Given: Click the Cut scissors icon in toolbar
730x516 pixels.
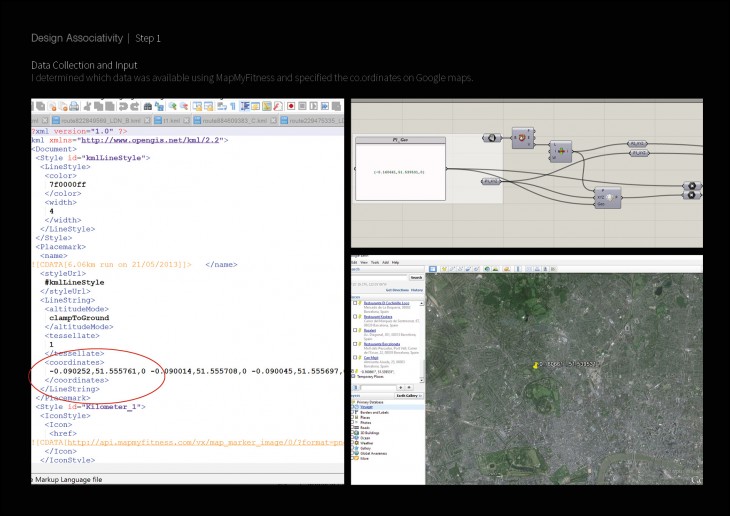Looking at the screenshot, I should click(x=88, y=105).
